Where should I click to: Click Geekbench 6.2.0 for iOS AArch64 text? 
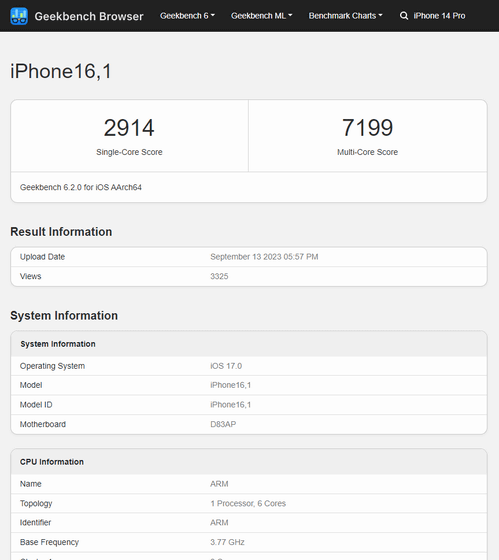[81, 187]
